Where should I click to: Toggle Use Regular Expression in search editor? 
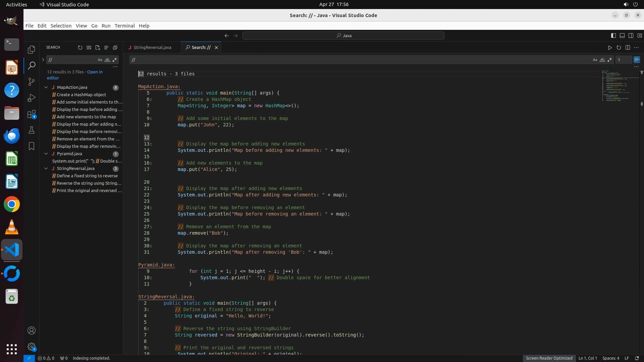pyautogui.click(x=610, y=60)
